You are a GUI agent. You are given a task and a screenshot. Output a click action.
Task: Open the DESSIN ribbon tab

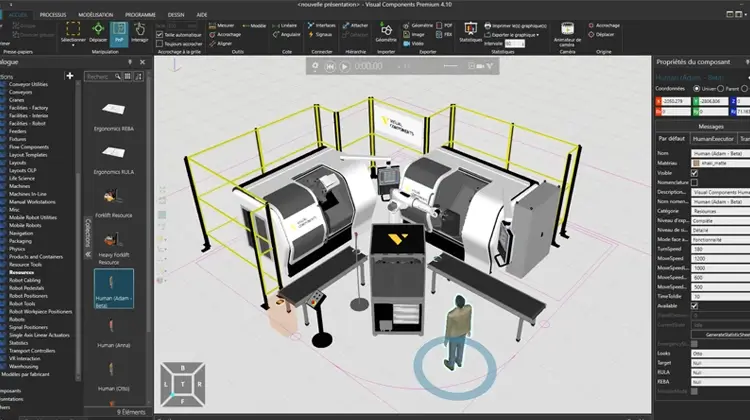176,15
